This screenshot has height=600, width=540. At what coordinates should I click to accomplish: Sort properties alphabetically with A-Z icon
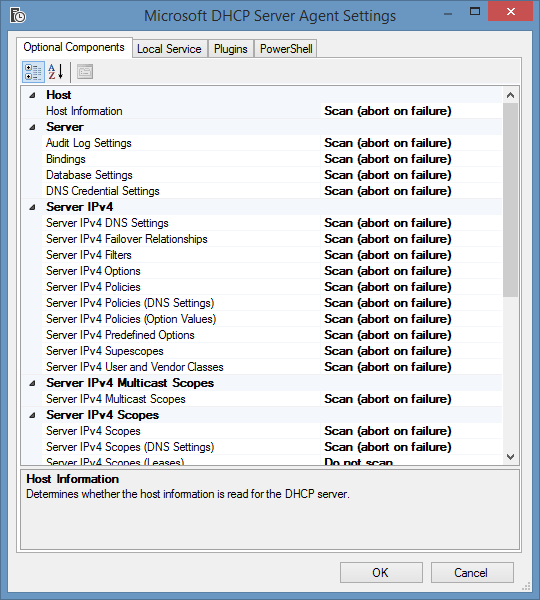[x=56, y=72]
